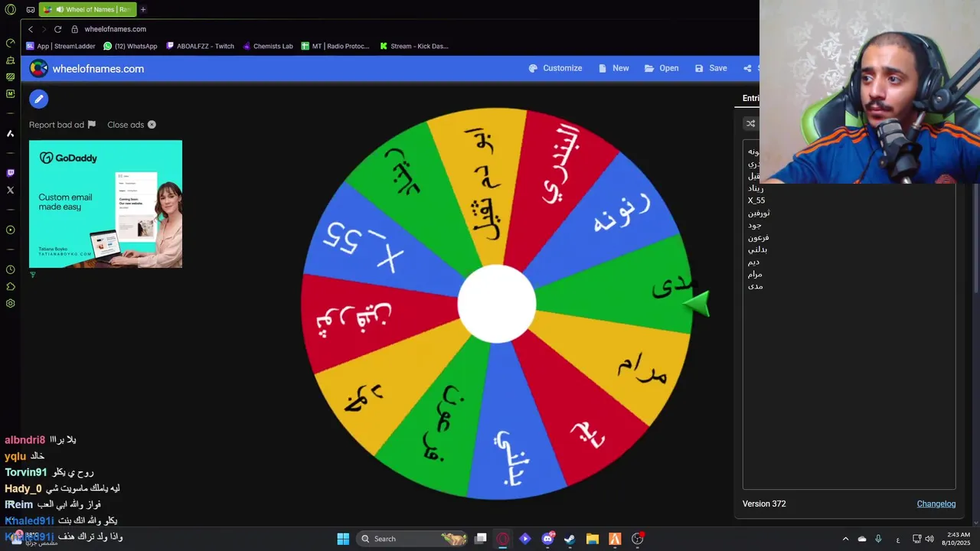
Task: Spin the wheel via center circle
Action: [x=496, y=304]
